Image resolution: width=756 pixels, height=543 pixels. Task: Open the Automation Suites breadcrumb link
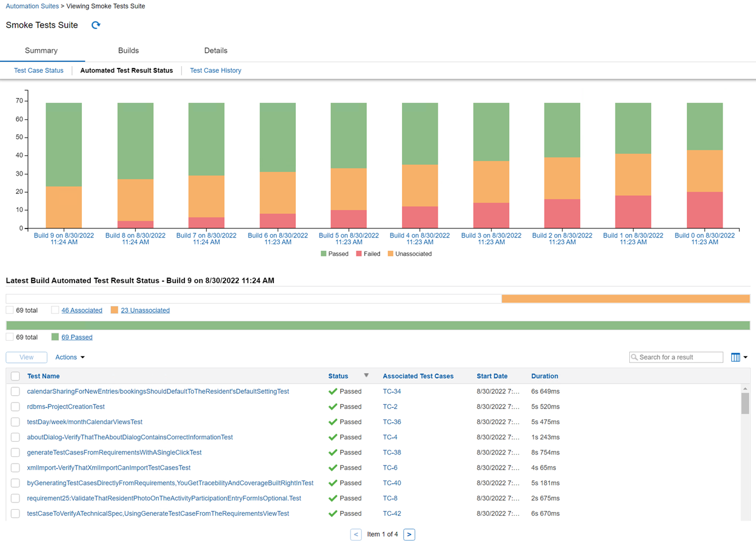point(32,6)
